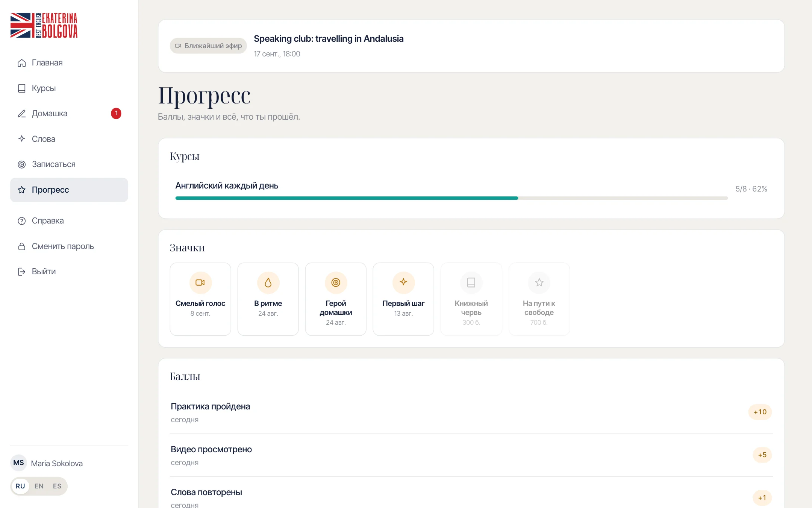Click the pencil icon beside Домашка
This screenshot has width=812, height=508.
point(22,114)
